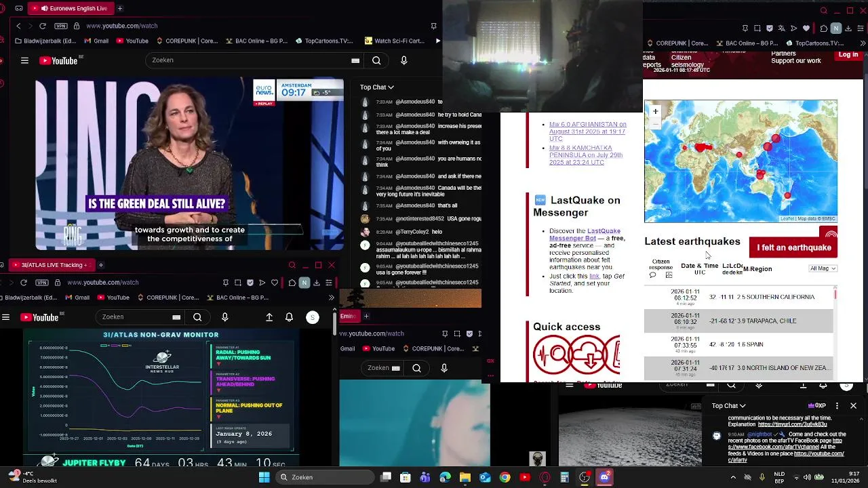Open chat options three-dot menu bottom-right
Image resolution: width=868 pixels, height=488 pixels.
point(837,406)
